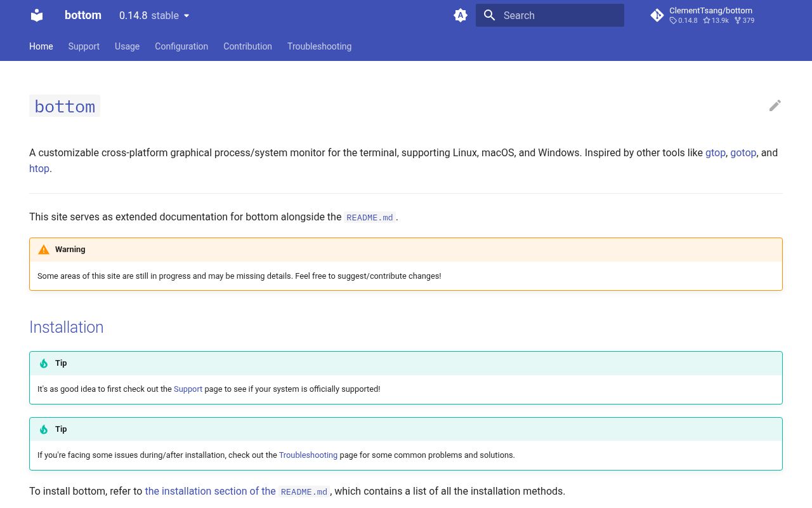812x508 pixels.
Task: Click the Troubleshooting link inside the second Tip
Action: click(x=308, y=455)
